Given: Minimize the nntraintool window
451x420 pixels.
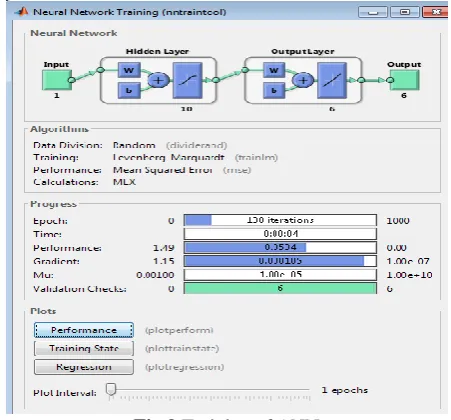Looking at the screenshot, I should (x=373, y=12).
